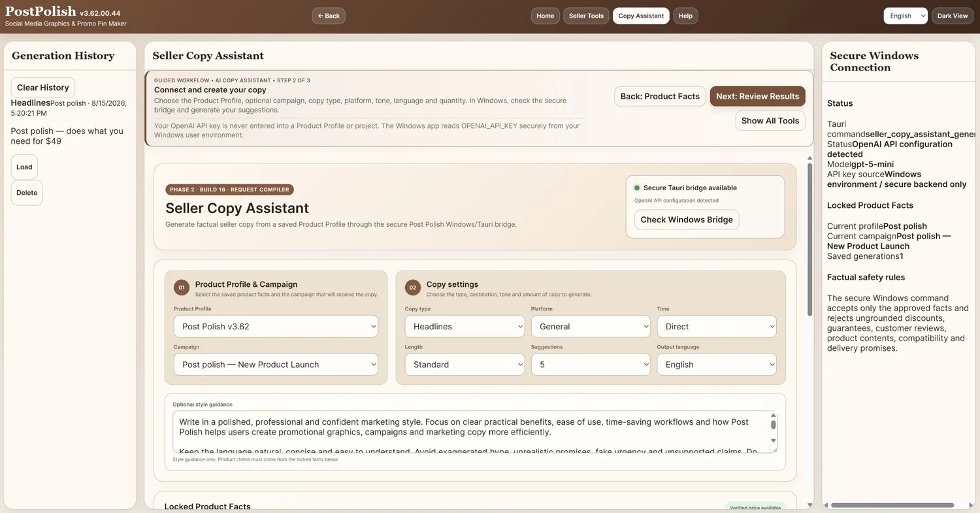Switch to the Seller Tools tab

[586, 16]
